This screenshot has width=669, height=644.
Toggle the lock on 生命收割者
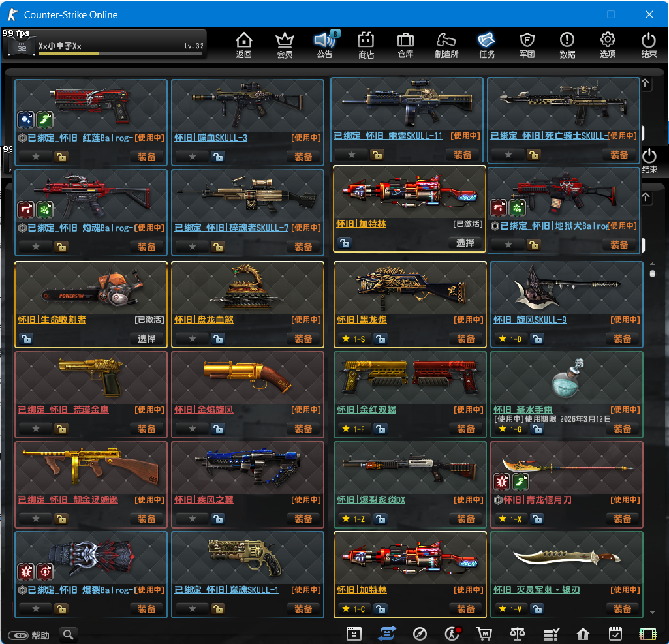coord(27,339)
